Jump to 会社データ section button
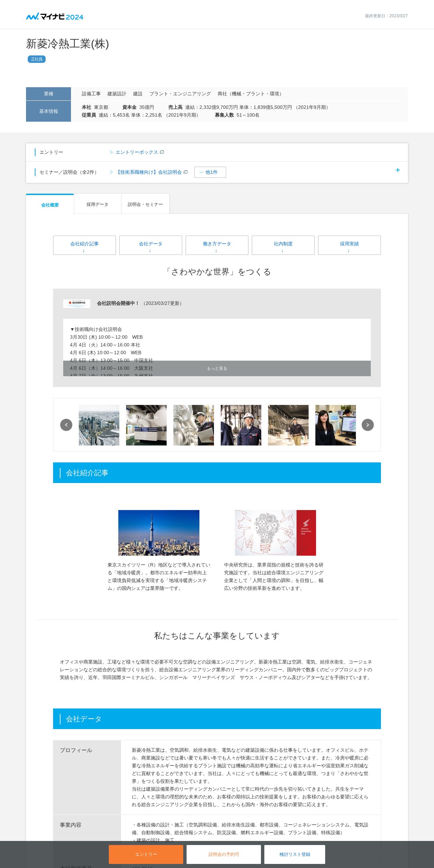This screenshot has width=434, height=868. 151,245
